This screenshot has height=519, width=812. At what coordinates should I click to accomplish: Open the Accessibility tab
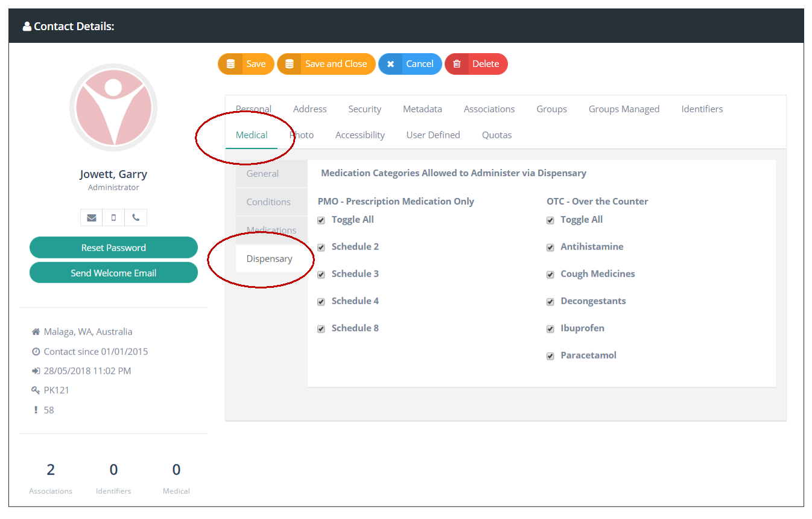[x=360, y=135]
